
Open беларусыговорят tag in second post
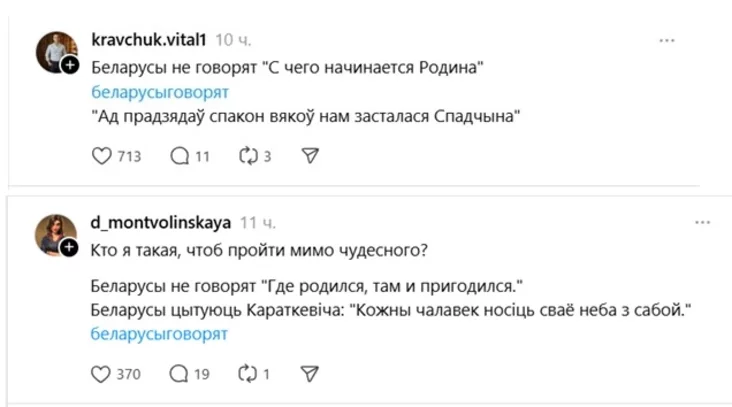[x=159, y=334]
